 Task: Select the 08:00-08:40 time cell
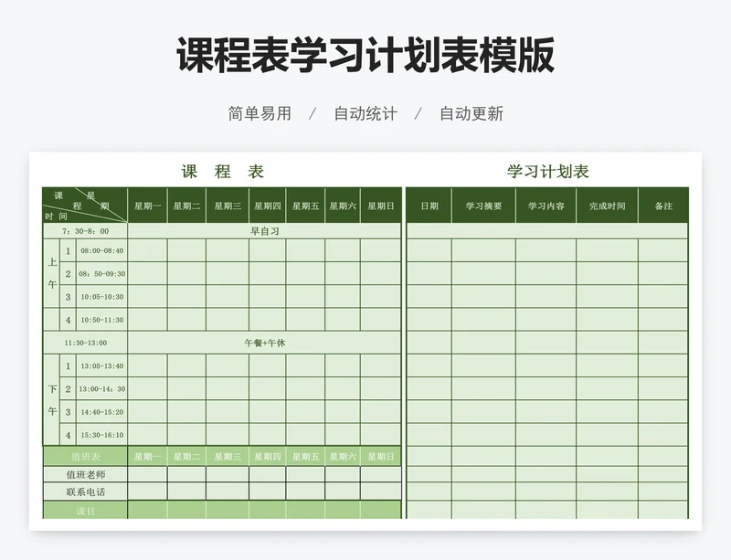pos(102,250)
